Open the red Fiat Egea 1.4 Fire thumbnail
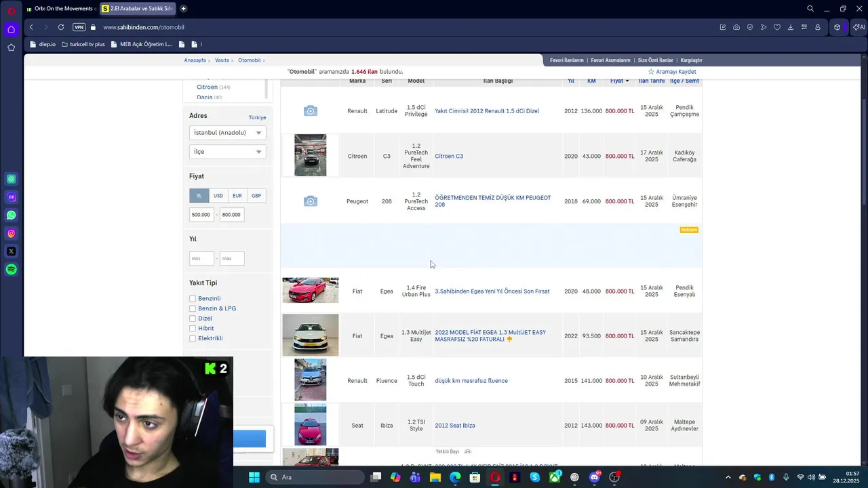The image size is (868, 488). 311,290
